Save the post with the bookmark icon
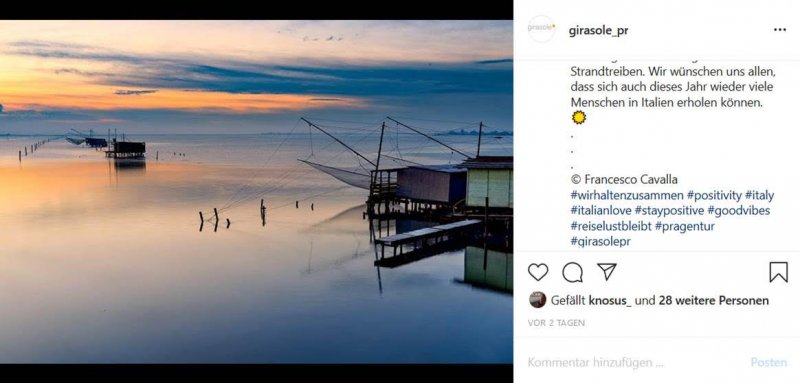This screenshot has width=800, height=383. point(779,272)
